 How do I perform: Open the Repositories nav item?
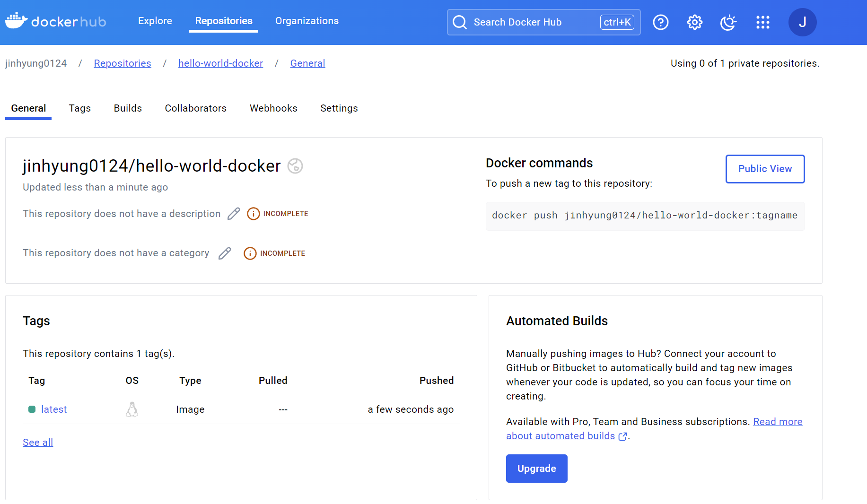(224, 21)
